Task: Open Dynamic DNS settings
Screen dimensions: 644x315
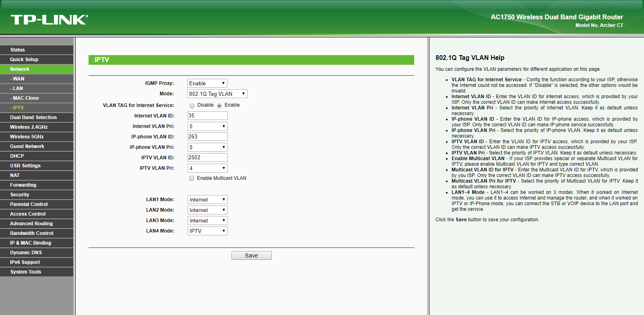Action: (x=37, y=253)
